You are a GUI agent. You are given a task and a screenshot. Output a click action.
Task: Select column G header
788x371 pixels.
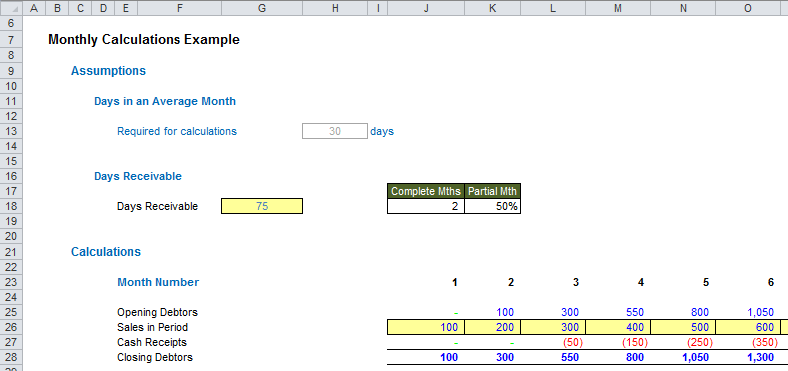point(262,8)
